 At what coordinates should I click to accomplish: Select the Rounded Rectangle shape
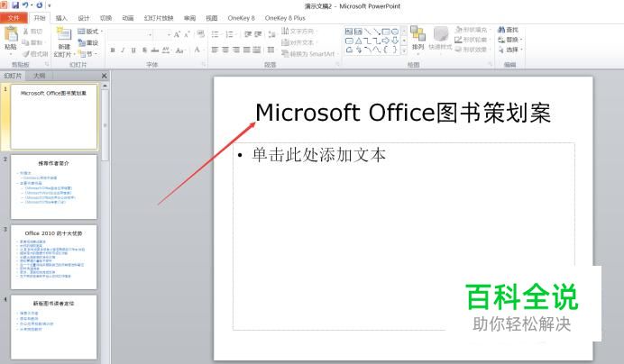click(349, 41)
